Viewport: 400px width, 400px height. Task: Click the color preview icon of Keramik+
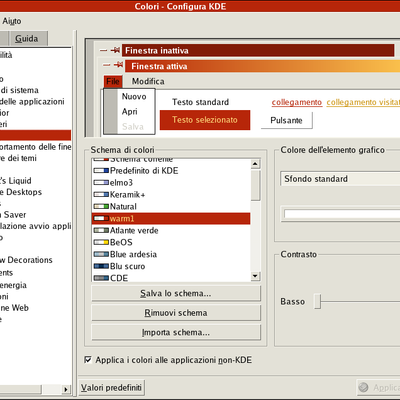101,194
